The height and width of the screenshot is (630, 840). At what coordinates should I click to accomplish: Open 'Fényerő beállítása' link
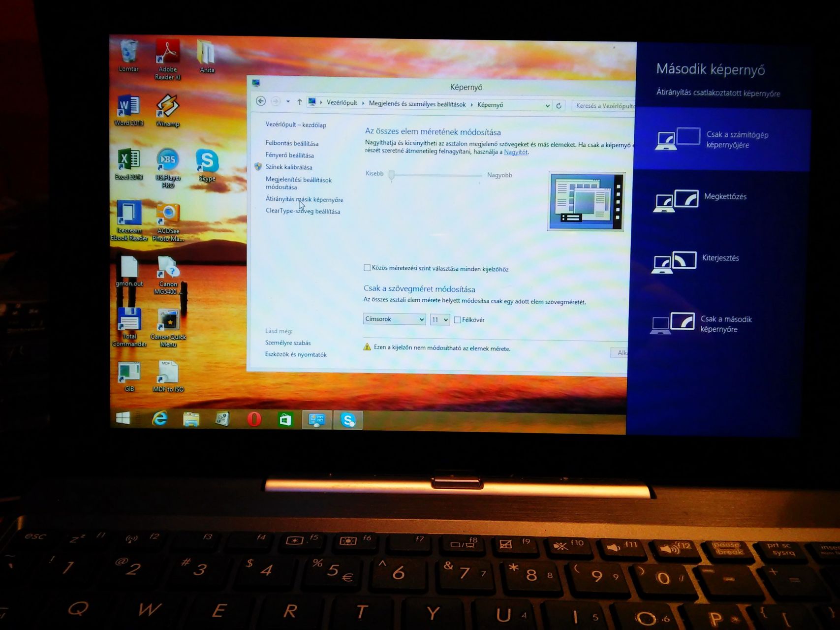point(289,155)
